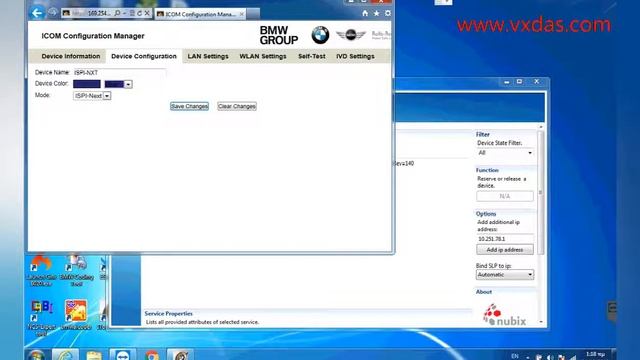The width and height of the screenshot is (640, 360).
Task: Select the Device Configuration tab
Action: click(144, 56)
